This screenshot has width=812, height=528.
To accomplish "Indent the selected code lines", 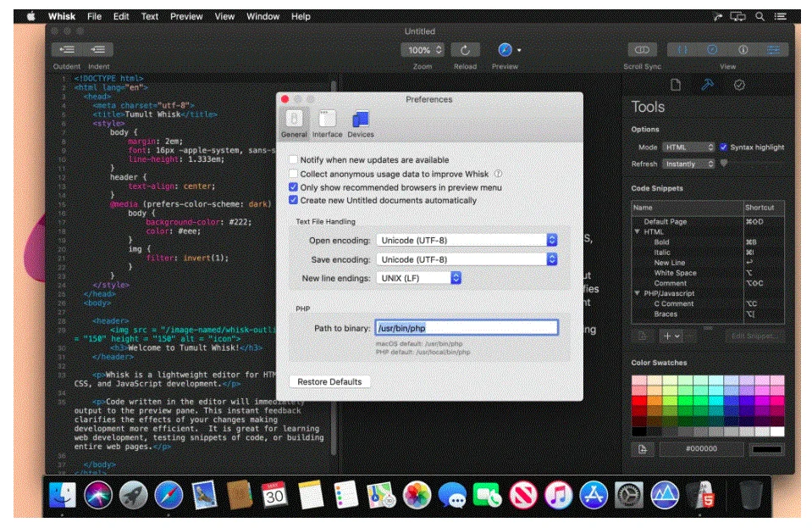I will tap(98, 50).
